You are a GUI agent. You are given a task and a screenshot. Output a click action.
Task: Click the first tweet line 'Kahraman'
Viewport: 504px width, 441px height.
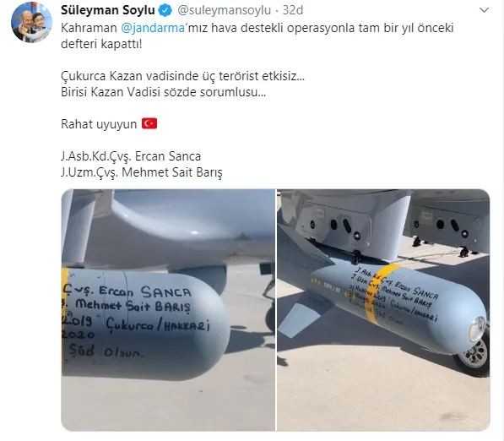[89, 28]
